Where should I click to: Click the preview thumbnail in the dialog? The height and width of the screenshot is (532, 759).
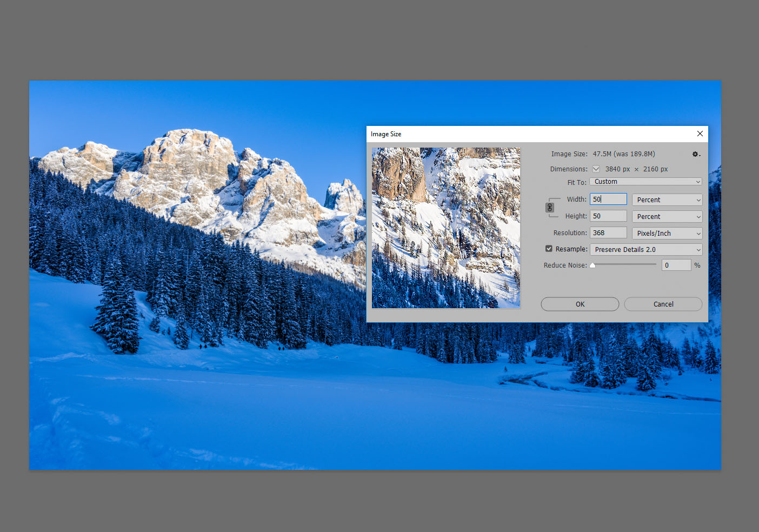point(446,228)
